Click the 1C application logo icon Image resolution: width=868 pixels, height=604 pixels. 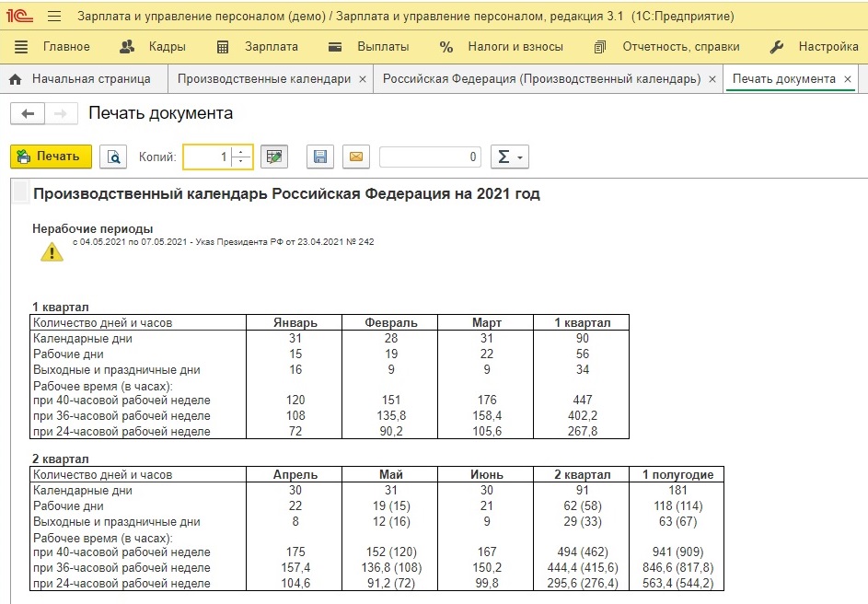[x=19, y=16]
